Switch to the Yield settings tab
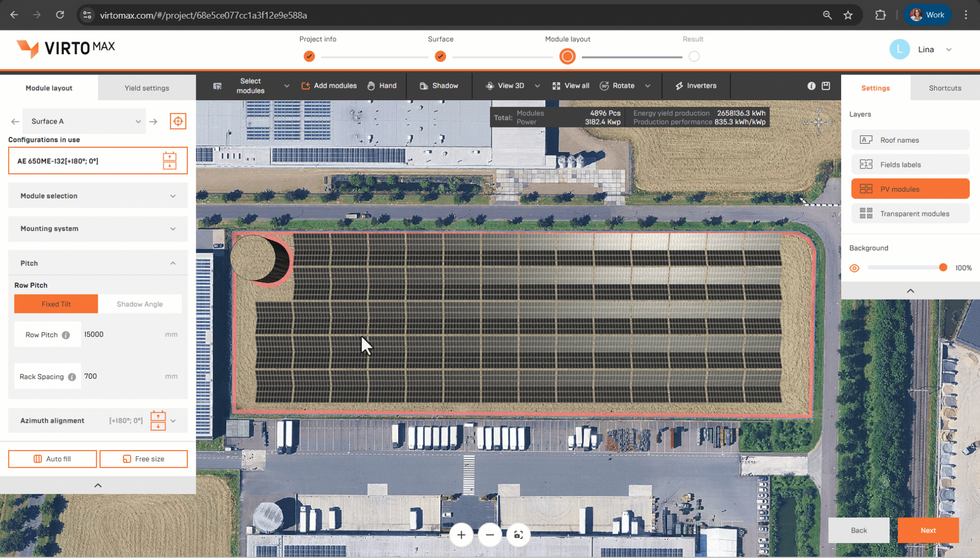980x558 pixels. click(x=147, y=88)
